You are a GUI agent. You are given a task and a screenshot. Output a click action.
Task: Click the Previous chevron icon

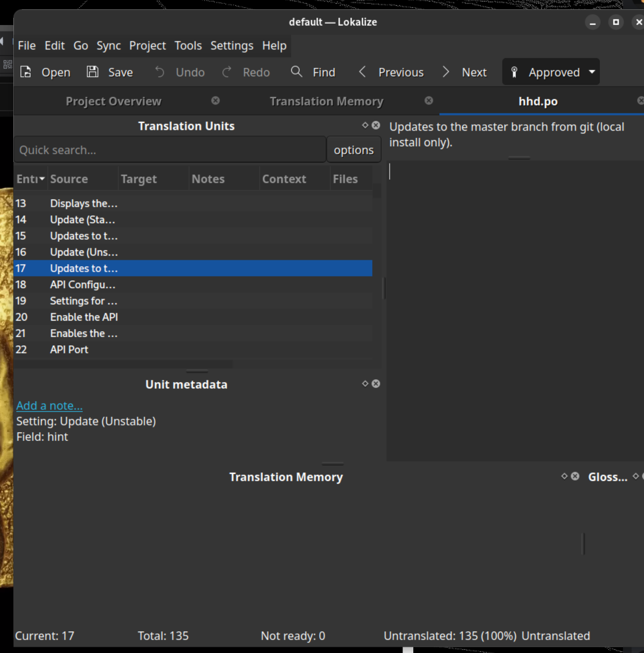[x=362, y=72]
